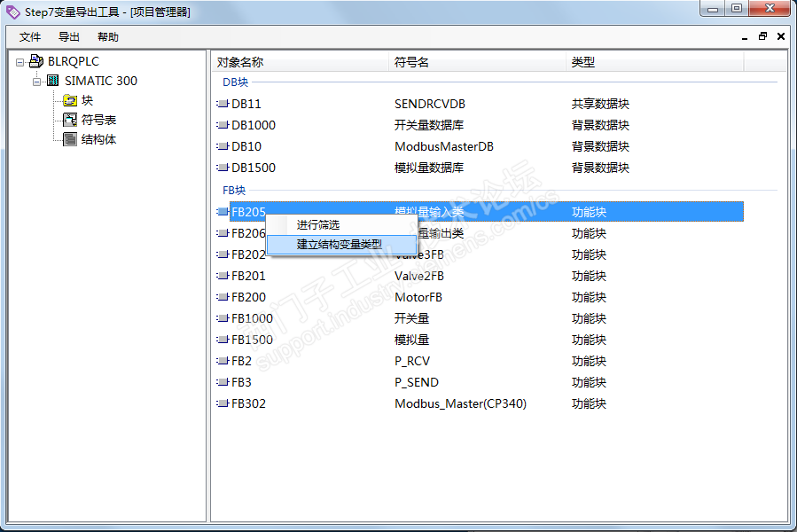The height and width of the screenshot is (532, 797).
Task: Click the 共享数据块 type cell
Action: 600,105
